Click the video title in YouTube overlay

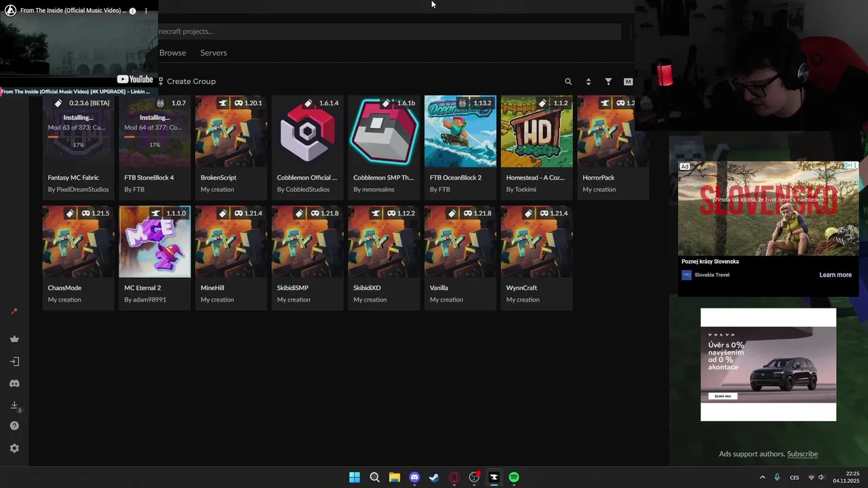(73, 11)
